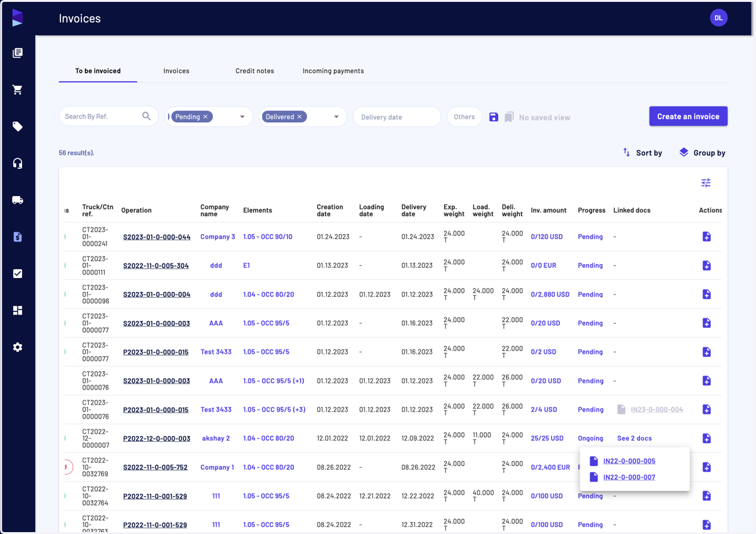Remove the Delivered filter chip
Viewport: 756px width, 534px height.
coord(300,117)
